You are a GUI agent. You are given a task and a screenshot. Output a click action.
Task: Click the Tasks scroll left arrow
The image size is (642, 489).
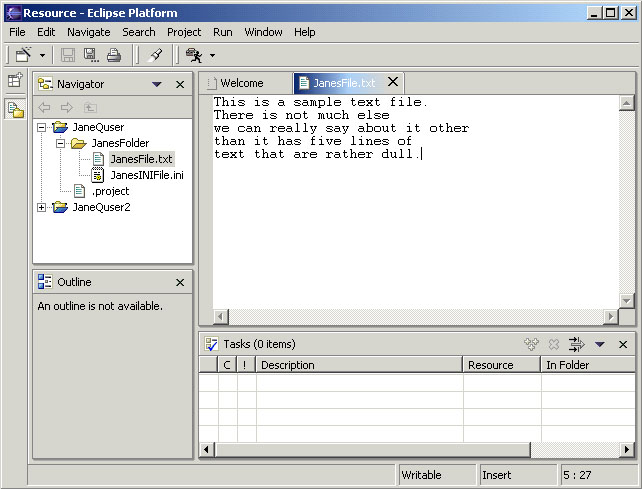pyautogui.click(x=207, y=450)
